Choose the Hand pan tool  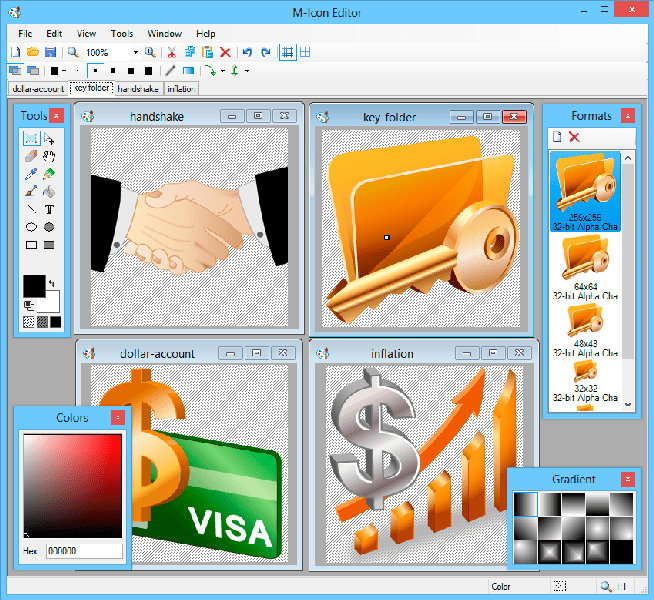pos(49,156)
